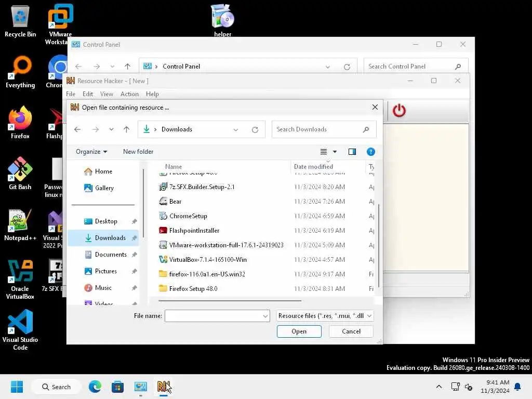Open the Windows Start menu
Image resolution: width=532 pixels, height=399 pixels.
[17, 387]
